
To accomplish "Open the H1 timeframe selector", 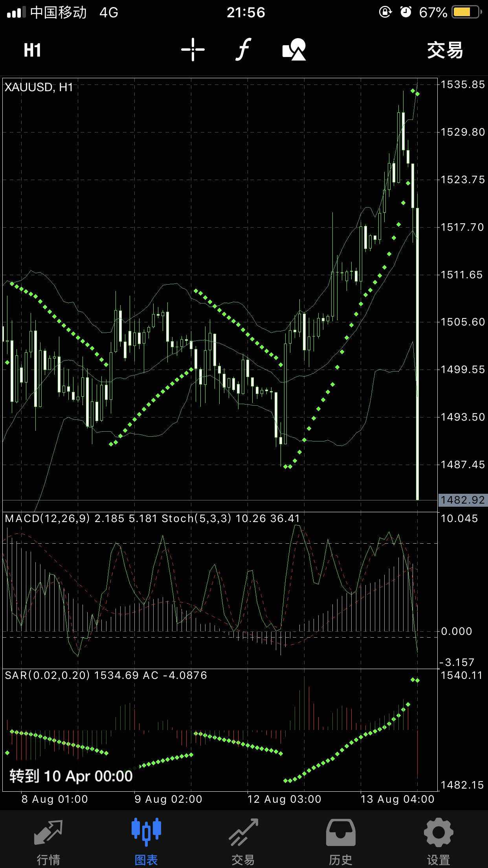I will [32, 50].
